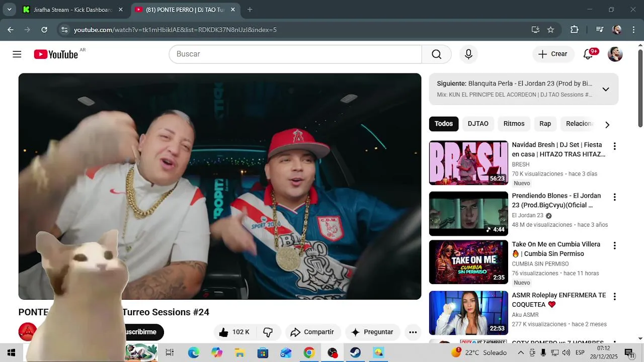This screenshot has width=644, height=362.
Task: Open a new browser tab
Action: click(x=250, y=10)
